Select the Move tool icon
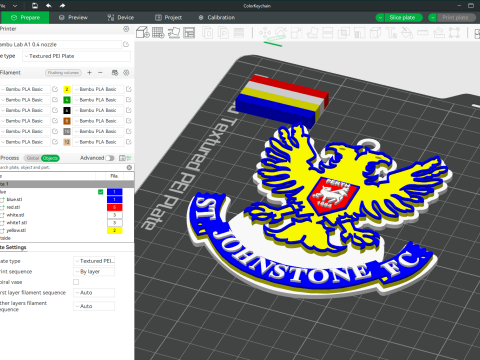This screenshot has height=360, width=480. [265, 33]
